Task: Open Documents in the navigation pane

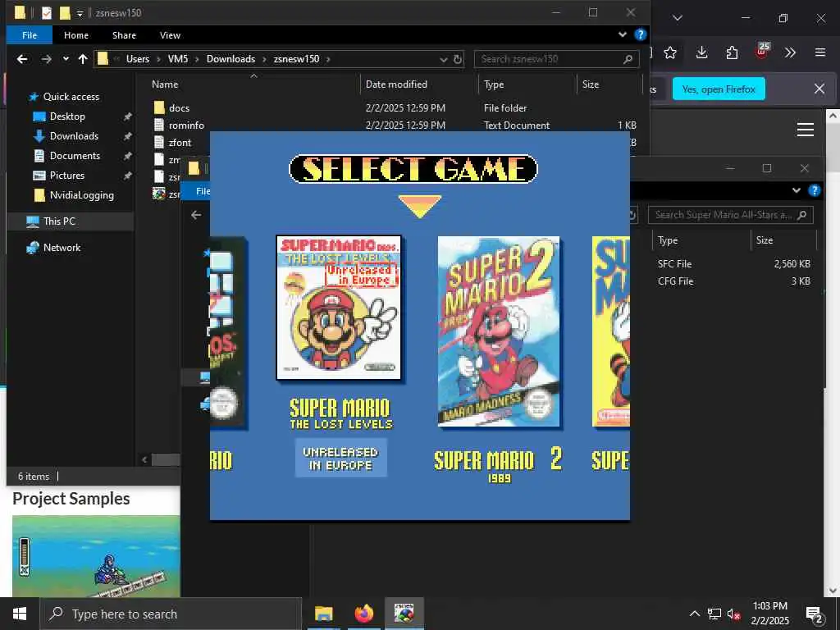Action: point(75,155)
